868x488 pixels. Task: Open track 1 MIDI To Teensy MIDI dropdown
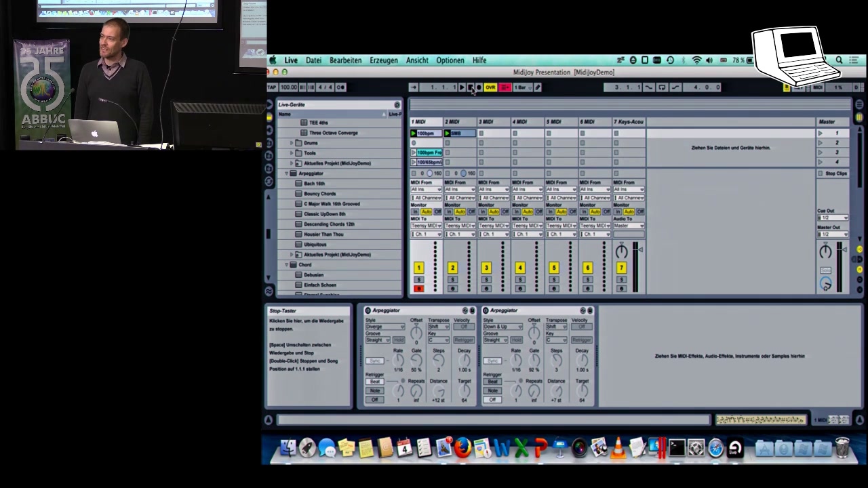427,226
